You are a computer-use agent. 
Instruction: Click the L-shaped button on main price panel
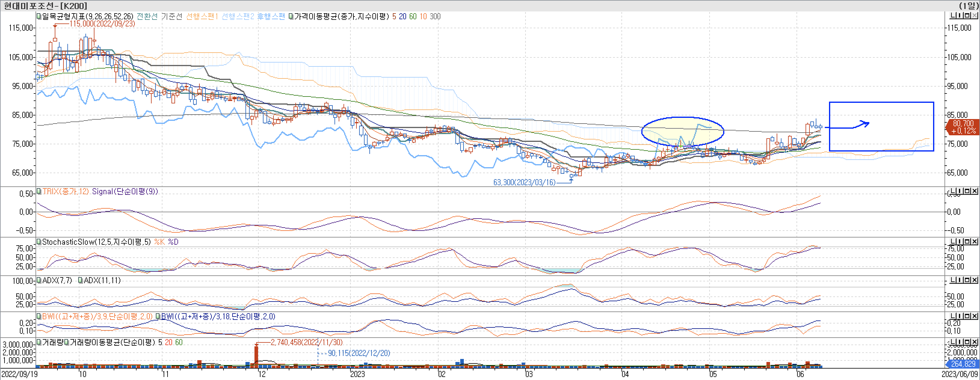[x=953, y=16]
